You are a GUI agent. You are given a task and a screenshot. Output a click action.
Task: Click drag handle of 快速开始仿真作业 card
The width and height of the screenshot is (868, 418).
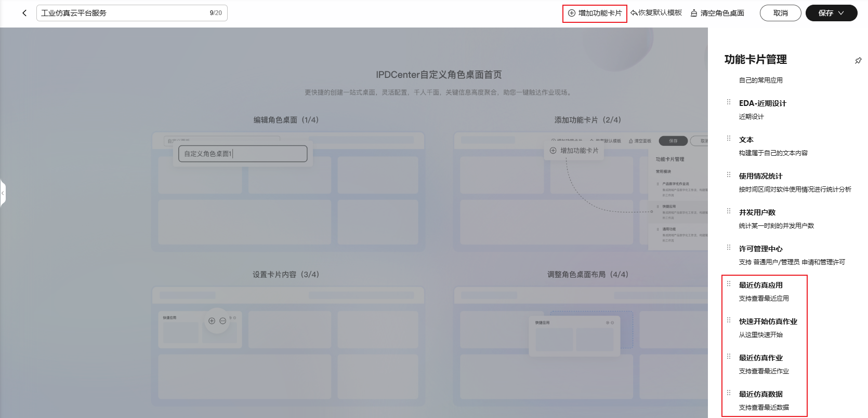pyautogui.click(x=729, y=320)
